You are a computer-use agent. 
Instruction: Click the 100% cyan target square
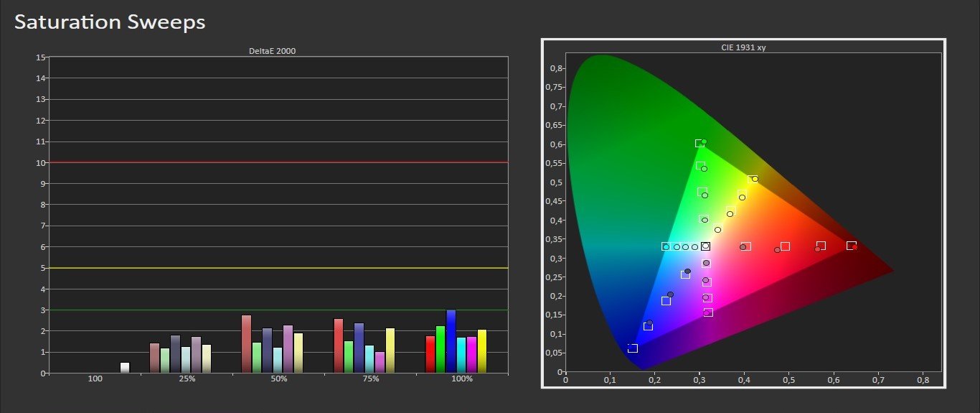[x=665, y=246]
